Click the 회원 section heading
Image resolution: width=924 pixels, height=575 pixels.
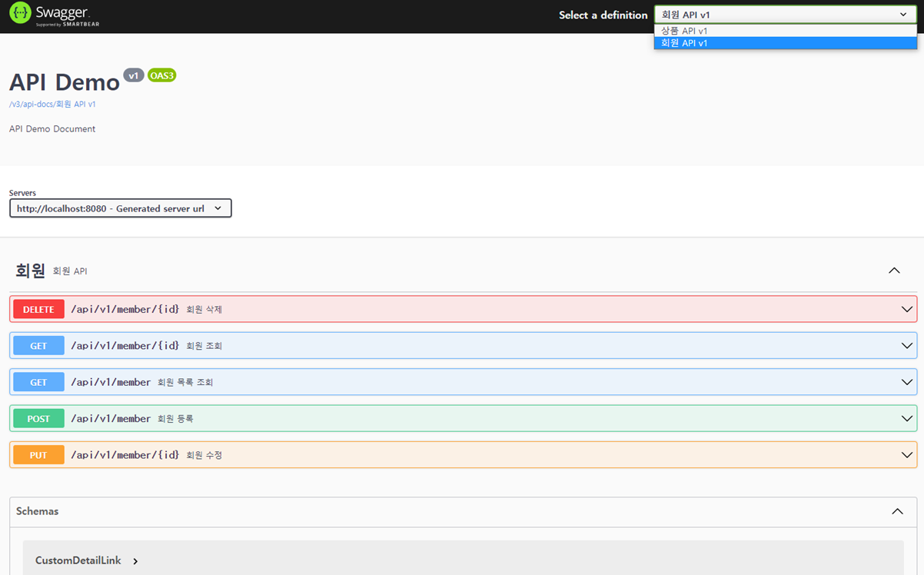coord(31,271)
